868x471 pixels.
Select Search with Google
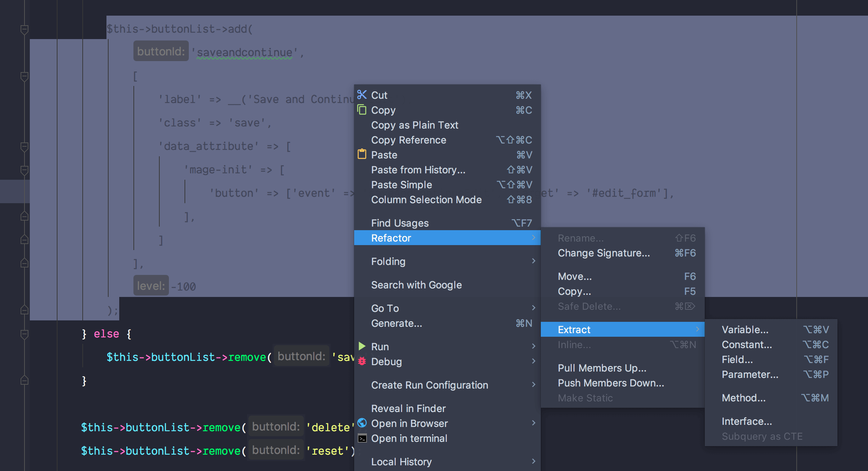click(x=447, y=285)
